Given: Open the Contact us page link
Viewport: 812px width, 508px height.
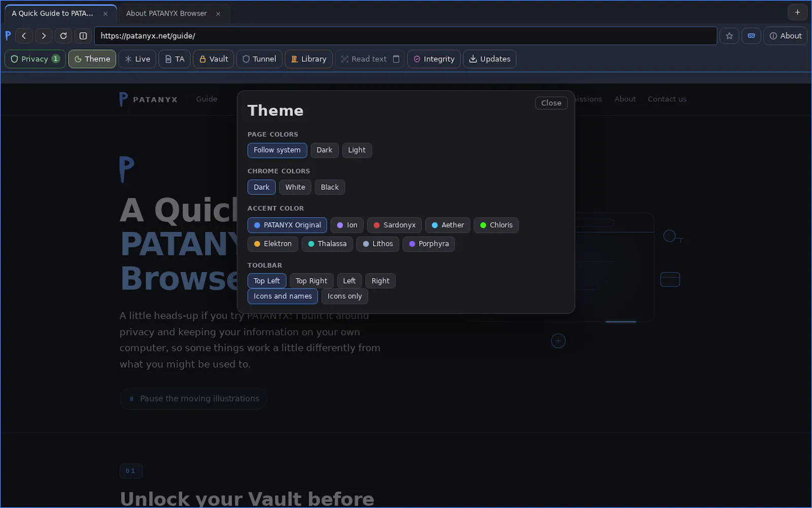Looking at the screenshot, I should point(667,99).
